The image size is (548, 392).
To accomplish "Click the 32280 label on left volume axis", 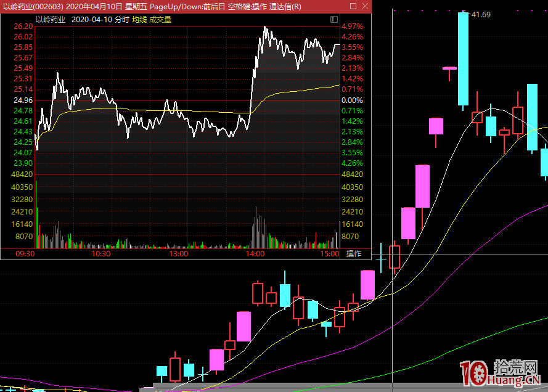I will pos(22,200).
